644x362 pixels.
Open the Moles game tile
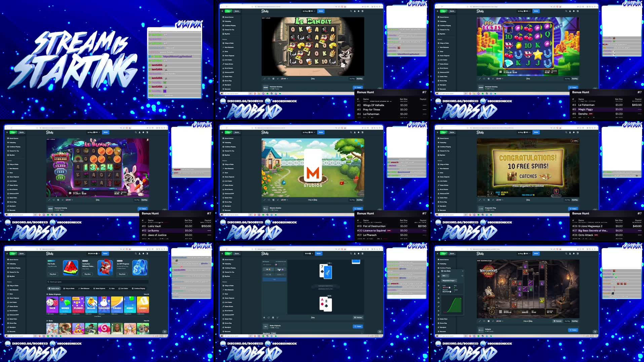pyautogui.click(x=91, y=305)
